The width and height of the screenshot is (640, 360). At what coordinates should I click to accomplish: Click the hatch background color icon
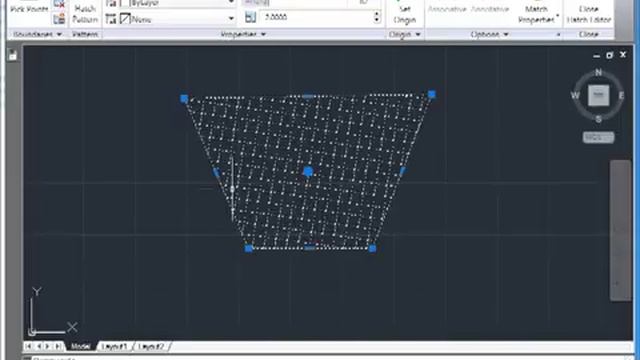pyautogui.click(x=110, y=19)
